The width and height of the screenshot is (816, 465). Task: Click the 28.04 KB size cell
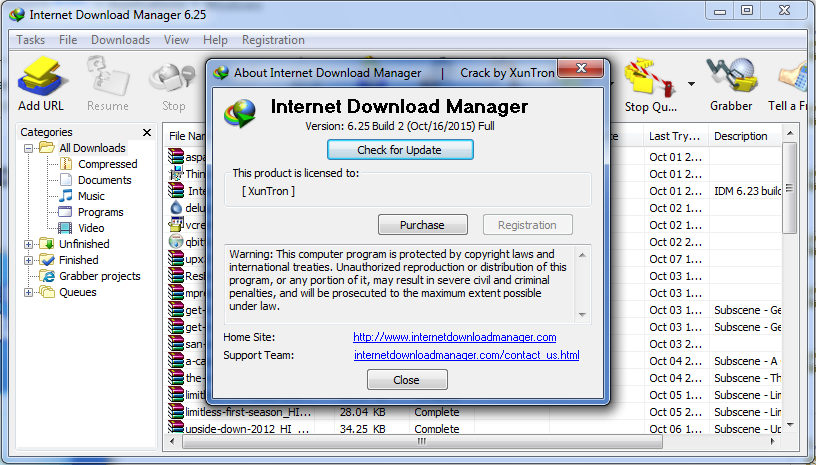362,412
